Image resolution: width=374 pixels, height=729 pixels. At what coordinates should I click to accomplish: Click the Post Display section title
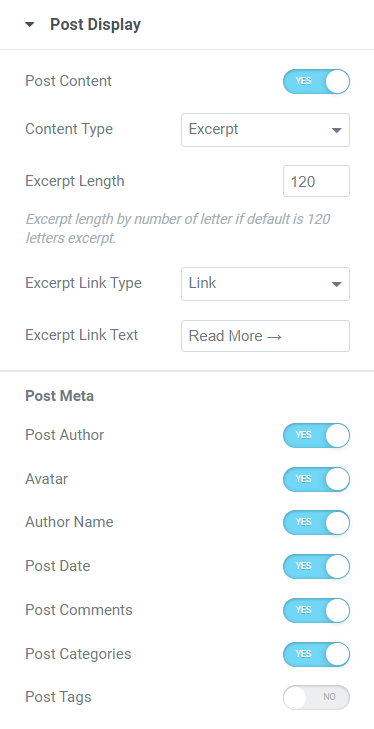pos(95,25)
